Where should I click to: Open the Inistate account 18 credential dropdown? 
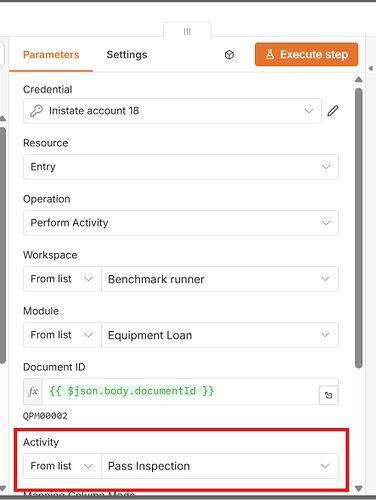172,111
